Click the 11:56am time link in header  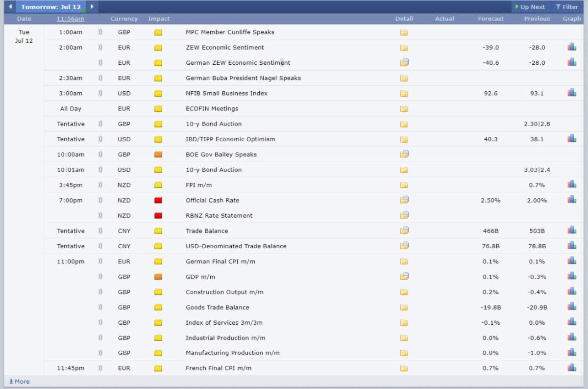point(70,19)
